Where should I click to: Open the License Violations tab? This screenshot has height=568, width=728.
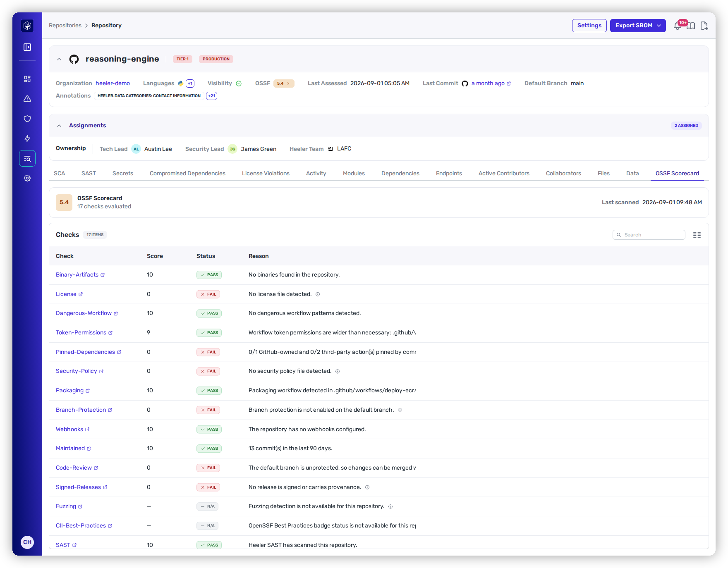tap(266, 173)
